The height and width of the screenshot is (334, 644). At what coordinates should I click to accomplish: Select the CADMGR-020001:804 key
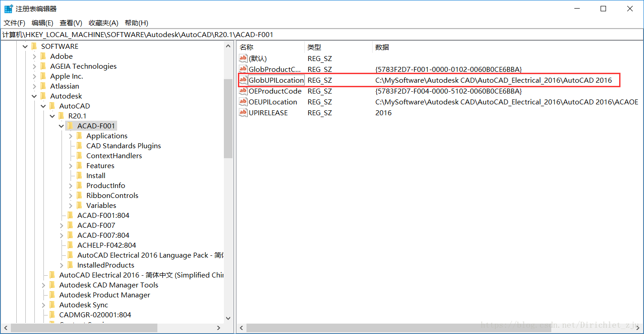95,315
